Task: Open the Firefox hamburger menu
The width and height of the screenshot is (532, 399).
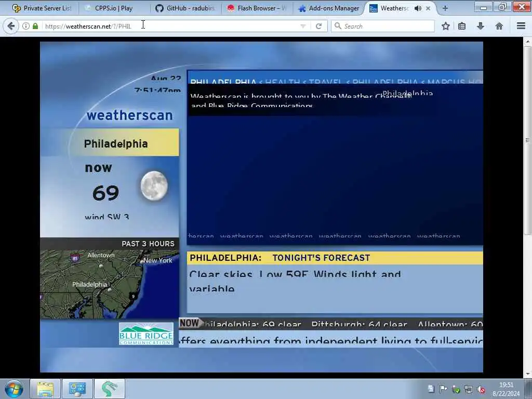Action: click(521, 26)
